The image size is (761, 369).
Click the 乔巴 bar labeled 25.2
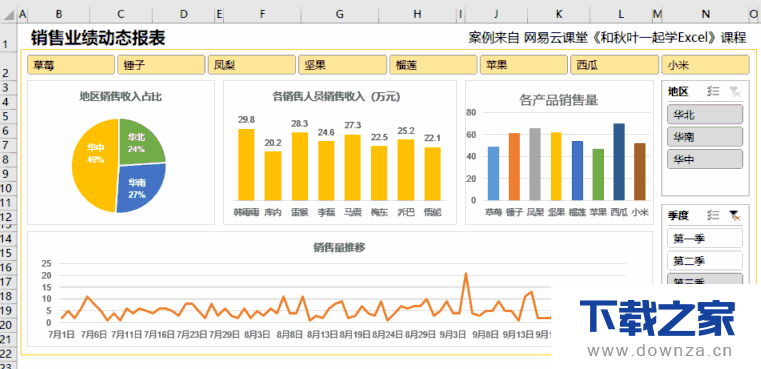(x=406, y=170)
